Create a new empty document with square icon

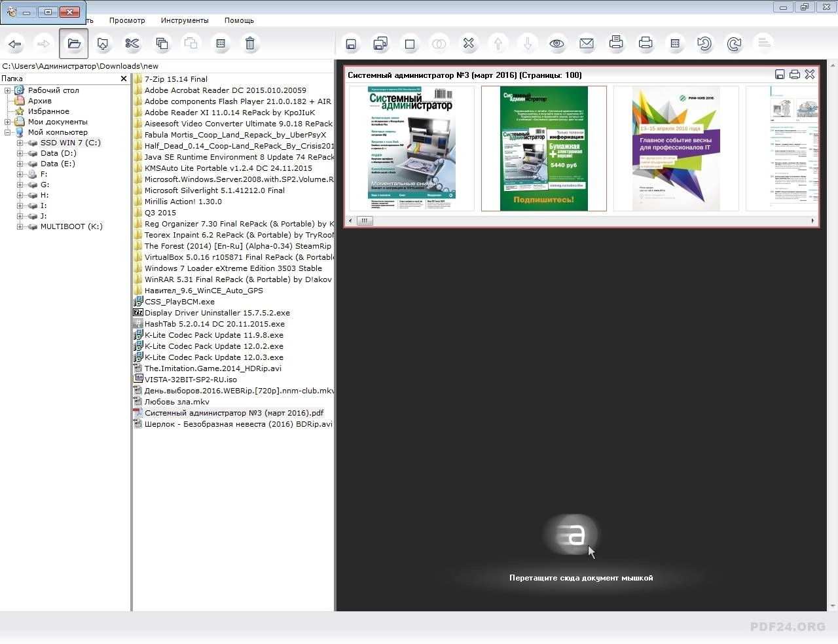click(x=410, y=44)
